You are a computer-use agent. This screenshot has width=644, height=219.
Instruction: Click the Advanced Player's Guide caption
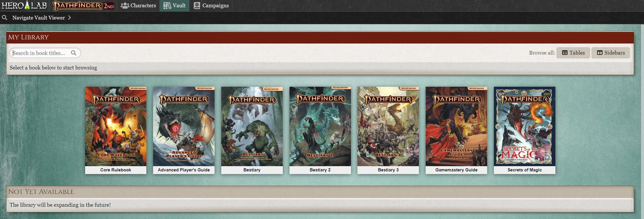[x=184, y=170]
